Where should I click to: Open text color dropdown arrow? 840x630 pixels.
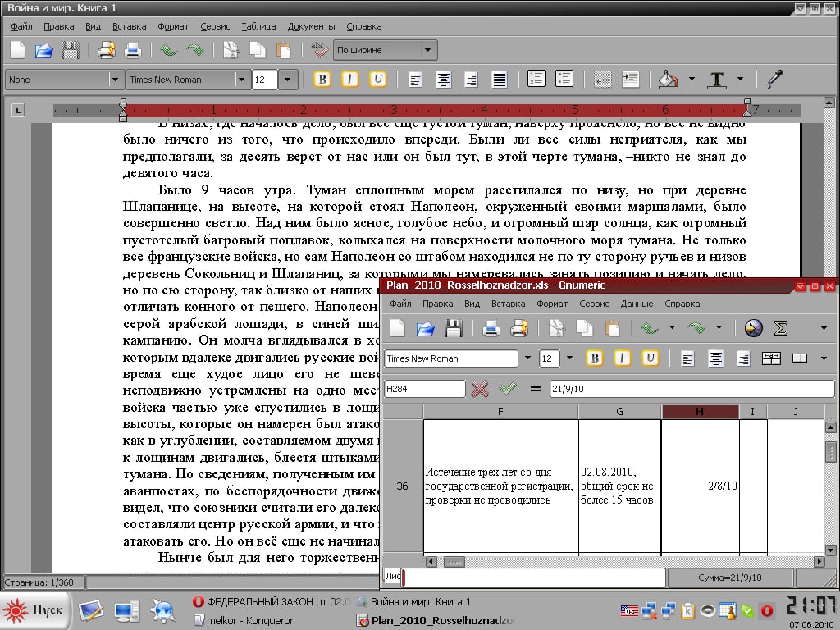[x=741, y=79]
